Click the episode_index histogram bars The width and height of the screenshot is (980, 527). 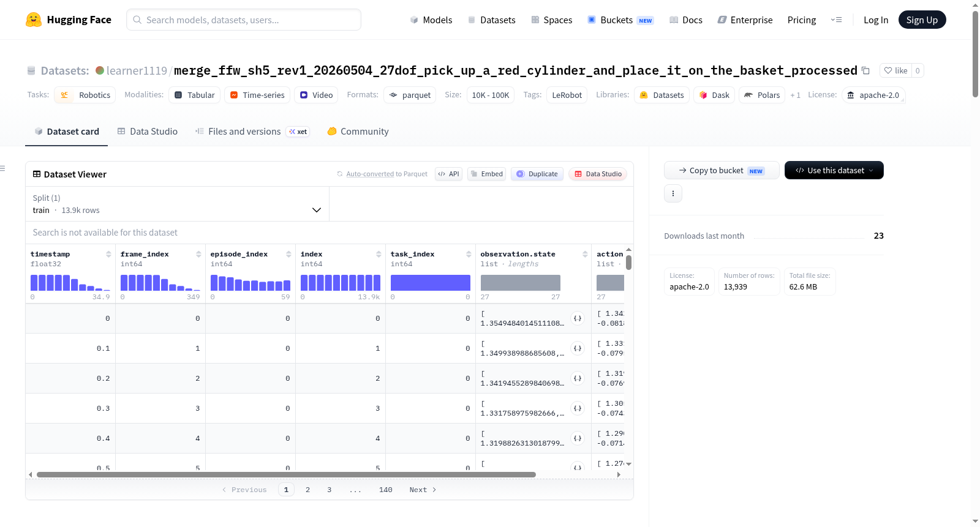click(x=251, y=283)
